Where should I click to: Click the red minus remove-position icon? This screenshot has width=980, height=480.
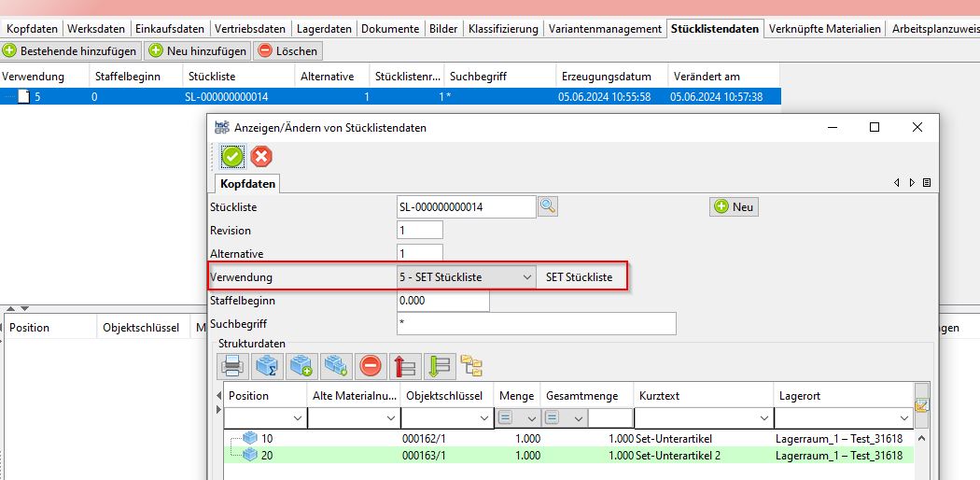pos(371,366)
